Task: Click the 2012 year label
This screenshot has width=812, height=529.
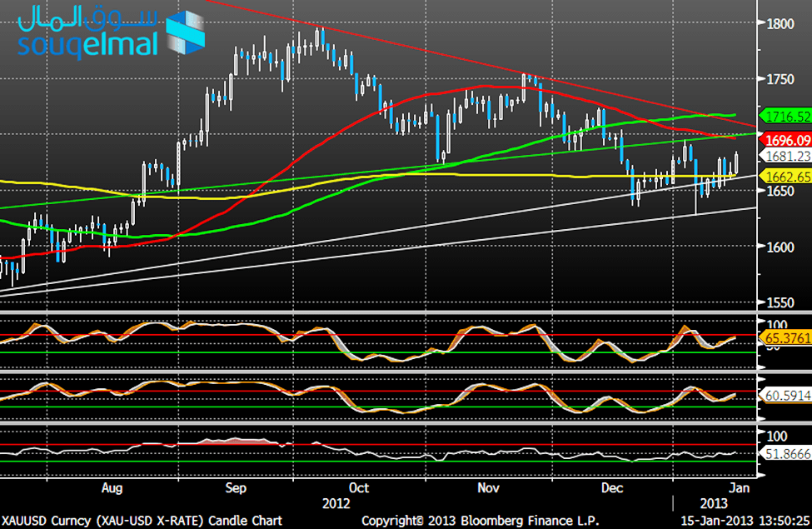Action: pos(336,504)
